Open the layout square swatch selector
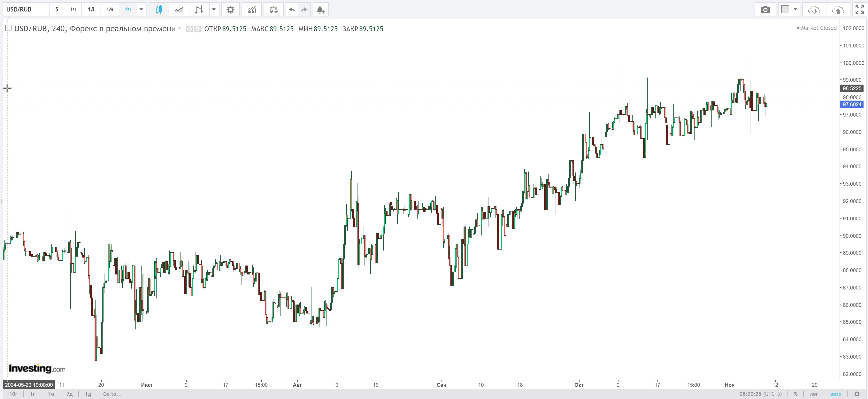The height and width of the screenshot is (399, 868). click(785, 9)
